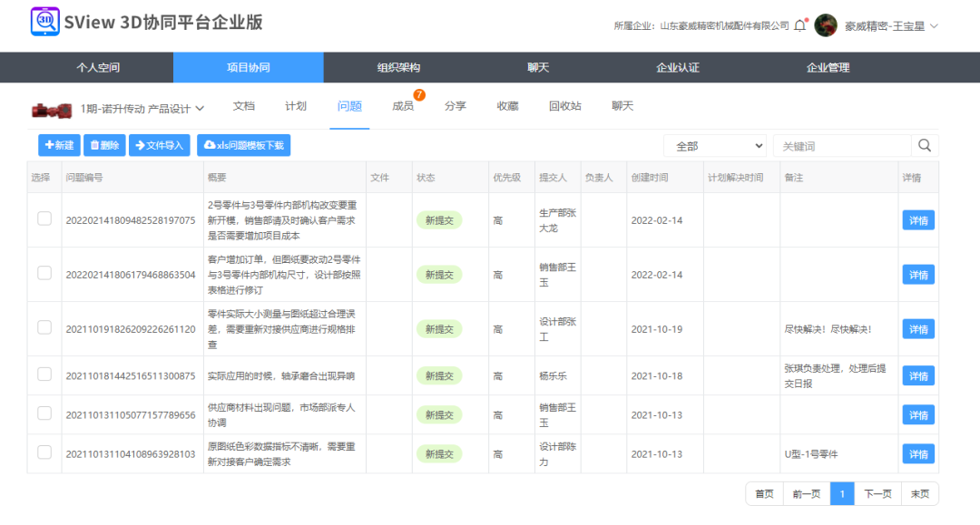This screenshot has width=980, height=525.
Task: Click the trash icon on 删除 button
Action: click(x=93, y=145)
